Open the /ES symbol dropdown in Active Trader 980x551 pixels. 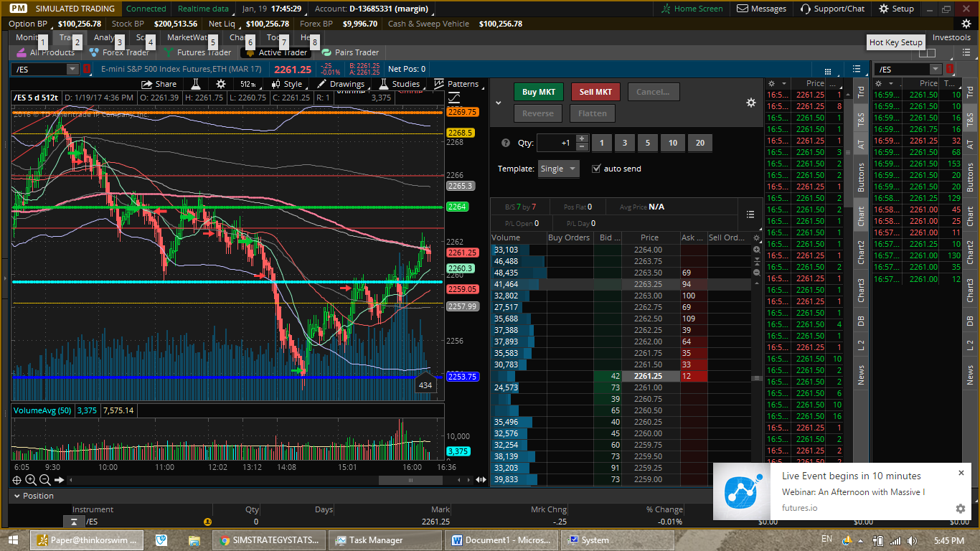72,69
